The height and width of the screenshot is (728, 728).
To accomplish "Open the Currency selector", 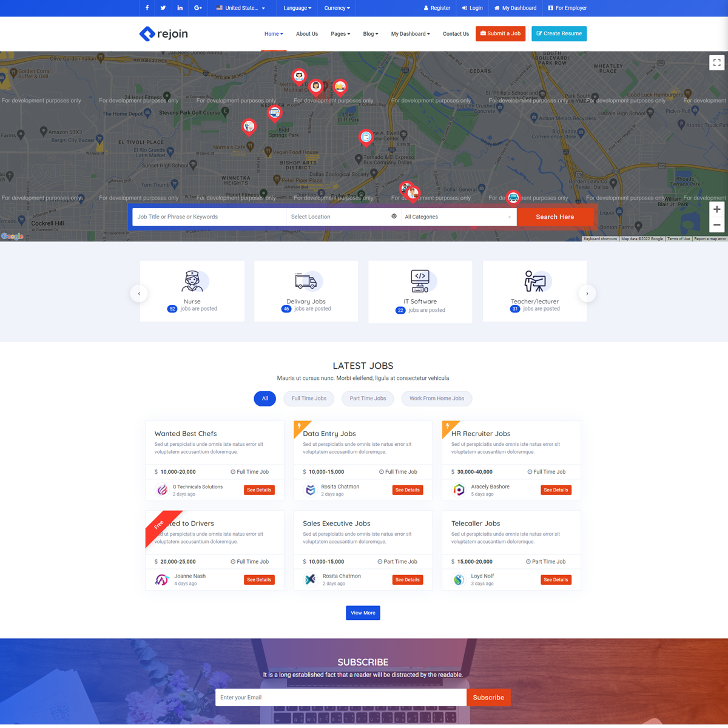I will [337, 8].
